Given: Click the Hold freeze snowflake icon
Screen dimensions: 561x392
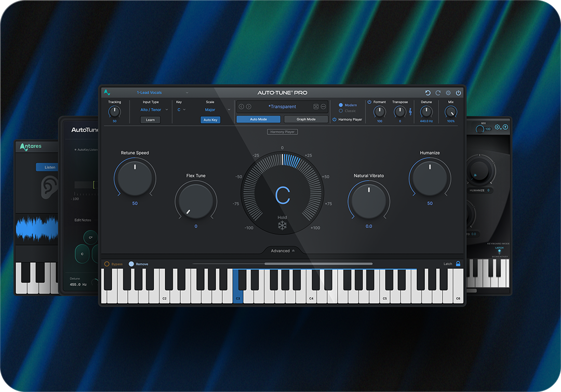Looking at the screenshot, I should [282, 225].
